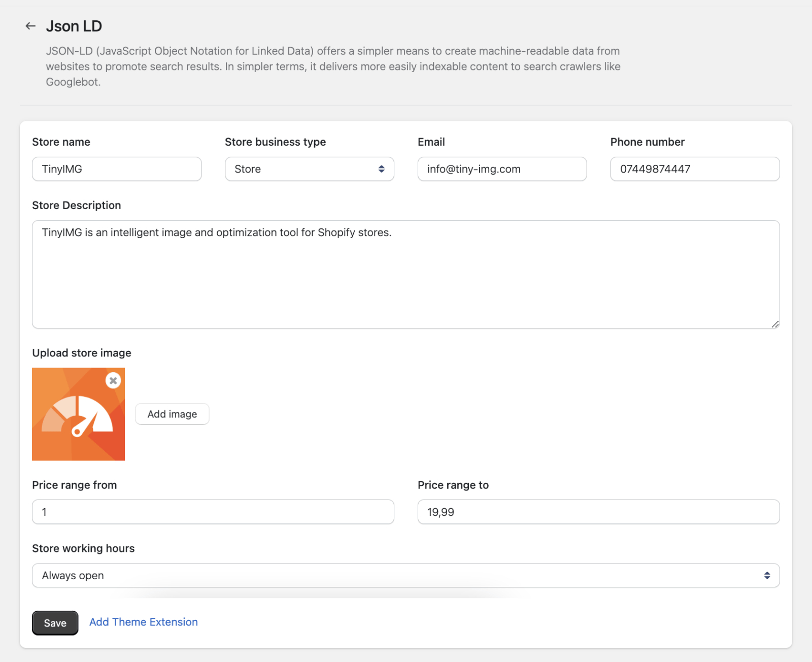Click the chevron on Store working hours selector
The width and height of the screenshot is (812, 662).
(x=768, y=575)
